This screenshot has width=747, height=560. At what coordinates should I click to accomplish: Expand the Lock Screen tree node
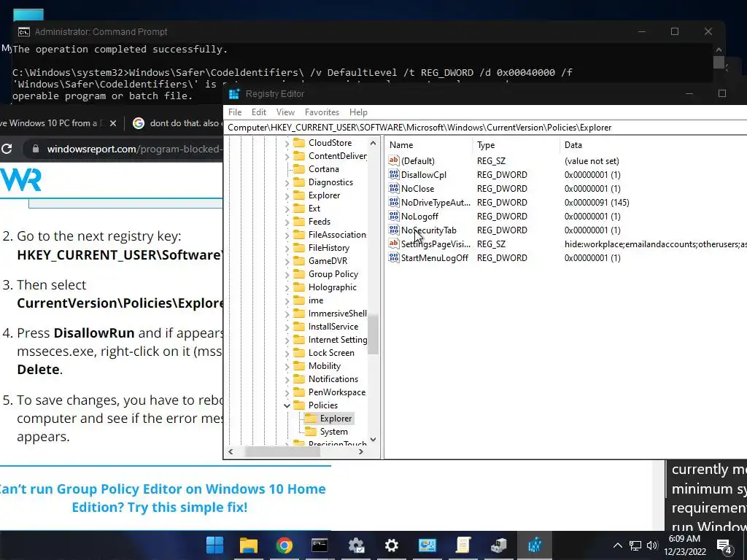pos(287,353)
